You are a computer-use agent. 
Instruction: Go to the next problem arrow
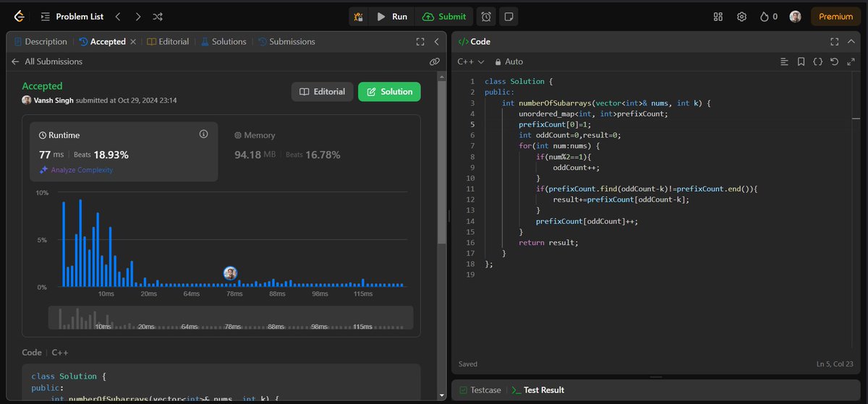[137, 16]
